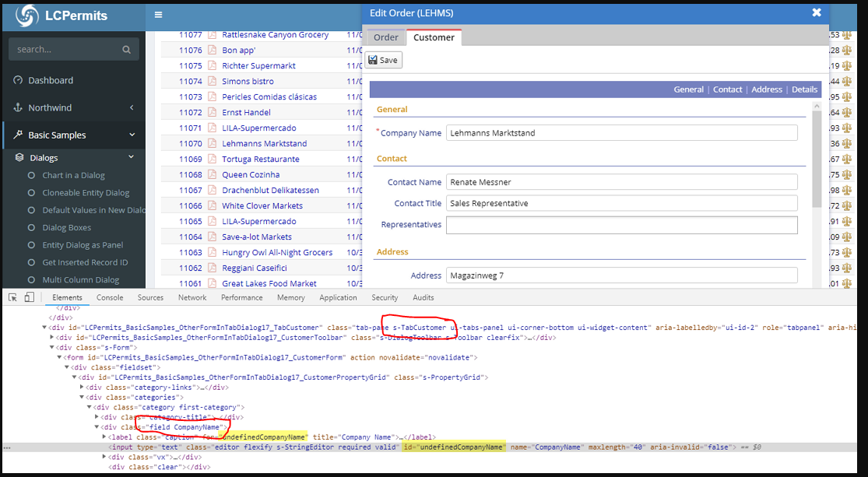
Task: Collapse the Basic Samples menu chevron
Action: [132, 135]
